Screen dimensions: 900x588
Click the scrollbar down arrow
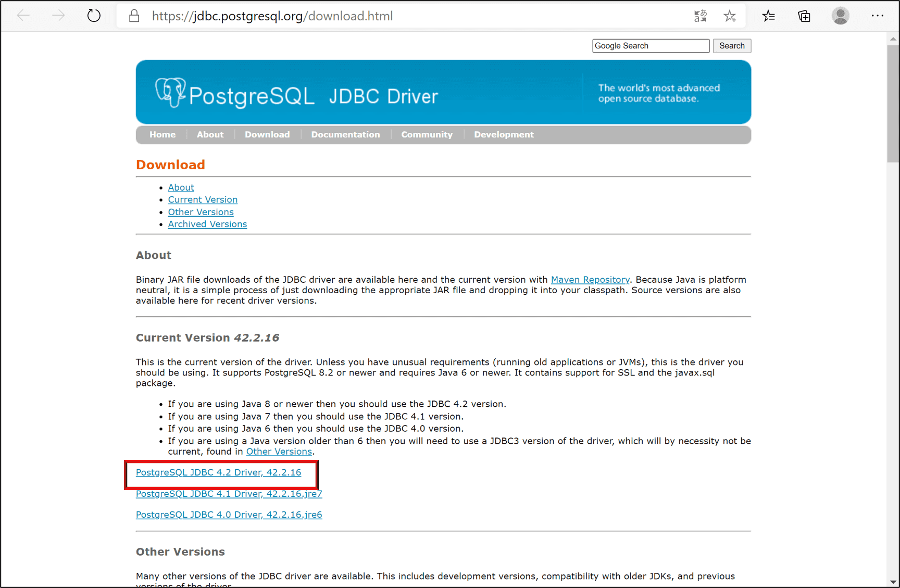893,582
